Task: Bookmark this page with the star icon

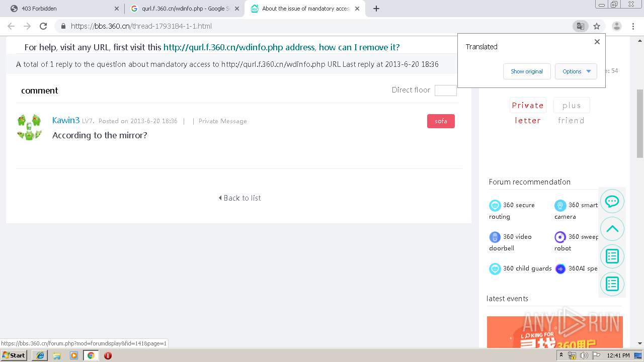Action: pos(597,26)
